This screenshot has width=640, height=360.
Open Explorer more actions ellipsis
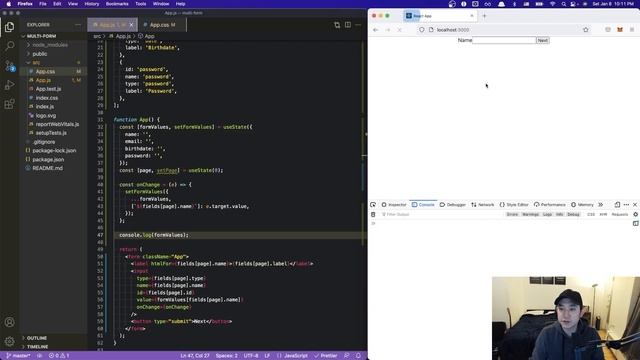click(78, 25)
